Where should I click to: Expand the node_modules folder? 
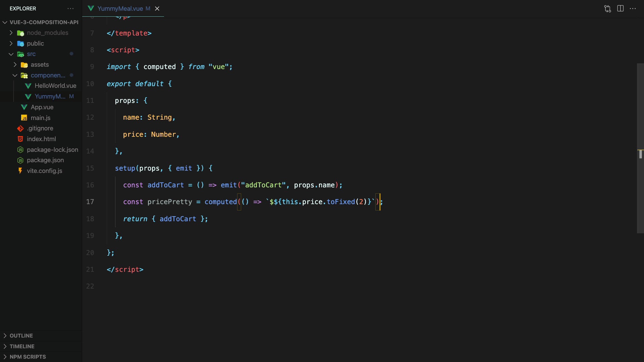11,33
